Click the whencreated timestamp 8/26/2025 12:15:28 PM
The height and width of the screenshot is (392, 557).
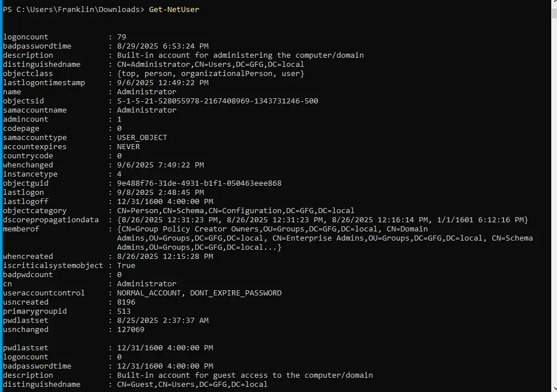165,257
